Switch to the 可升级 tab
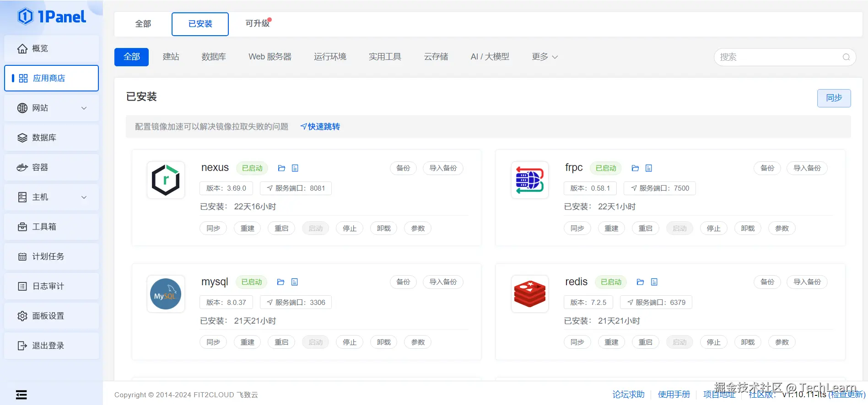 [x=257, y=23]
